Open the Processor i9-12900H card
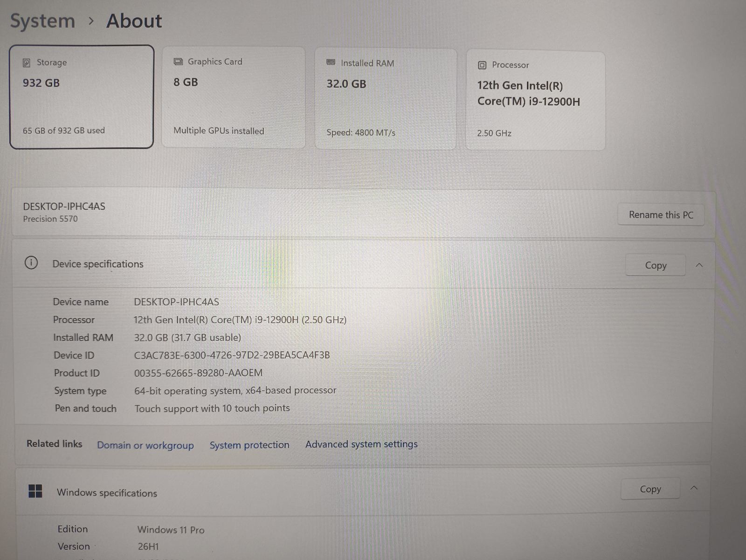 click(536, 101)
